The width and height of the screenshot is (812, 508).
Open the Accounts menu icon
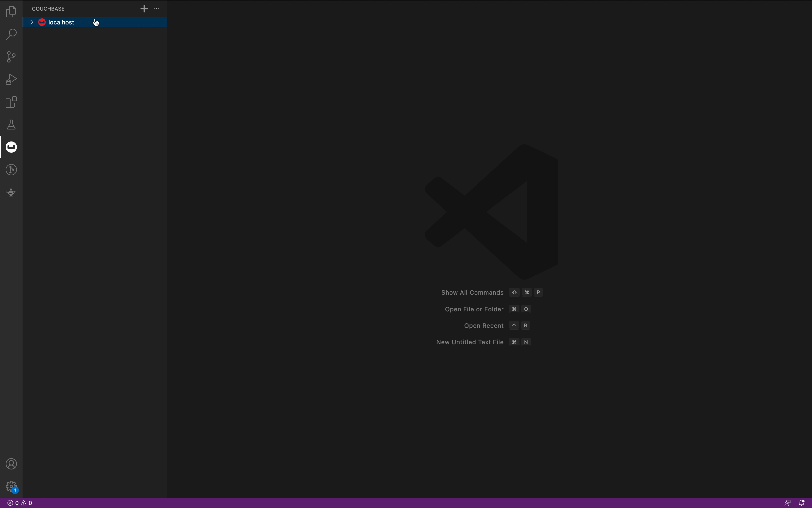tap(11, 464)
